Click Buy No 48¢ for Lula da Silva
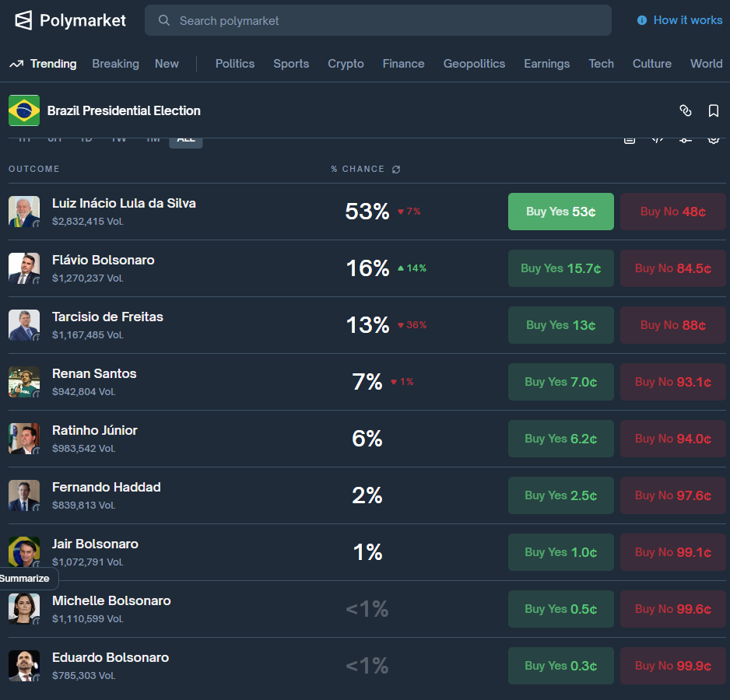Image resolution: width=730 pixels, height=700 pixels. pyautogui.click(x=673, y=212)
